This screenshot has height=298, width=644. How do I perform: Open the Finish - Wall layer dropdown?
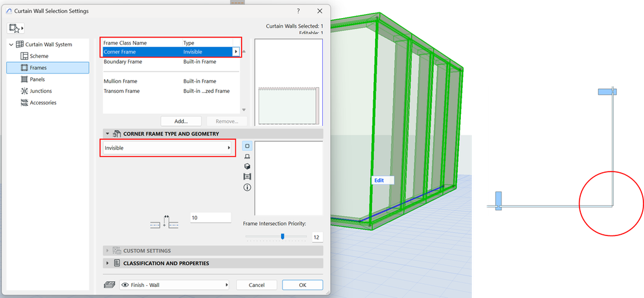coord(174,285)
